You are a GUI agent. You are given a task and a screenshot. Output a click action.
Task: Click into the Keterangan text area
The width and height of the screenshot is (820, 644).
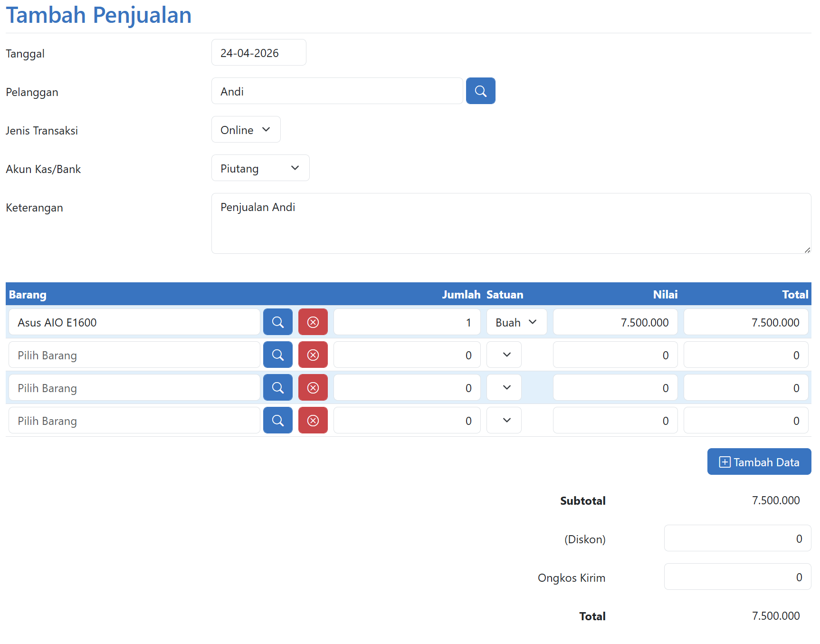coord(511,223)
